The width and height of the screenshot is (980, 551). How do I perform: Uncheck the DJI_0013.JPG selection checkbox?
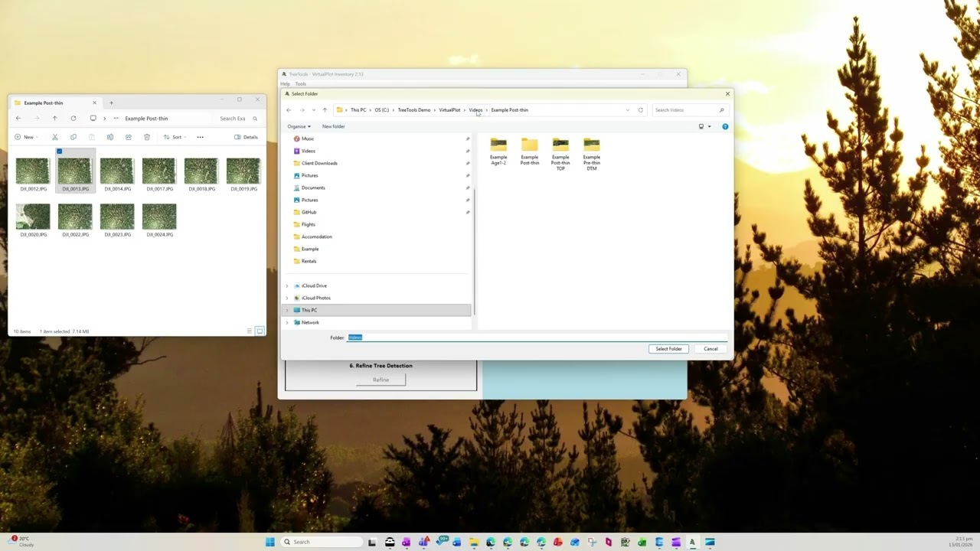pos(59,152)
